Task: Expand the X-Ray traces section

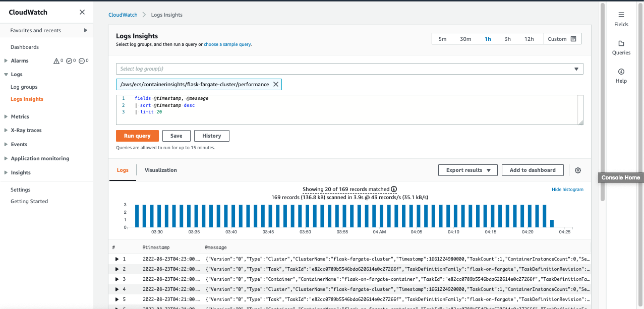Action: (x=6, y=130)
